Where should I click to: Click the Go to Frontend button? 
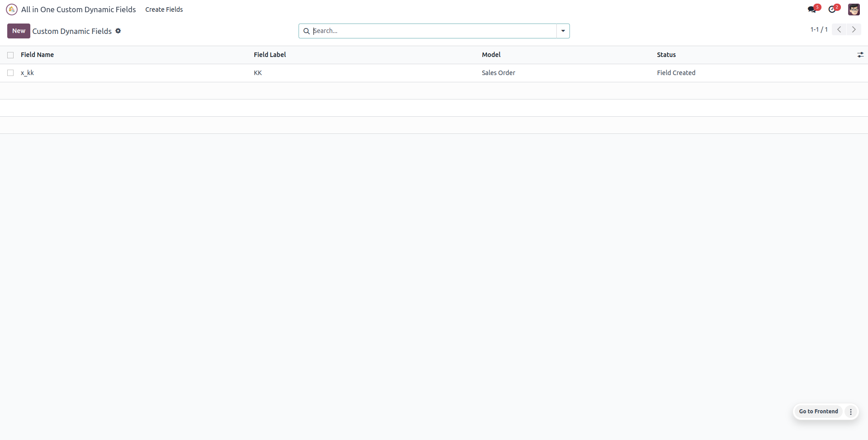818,412
